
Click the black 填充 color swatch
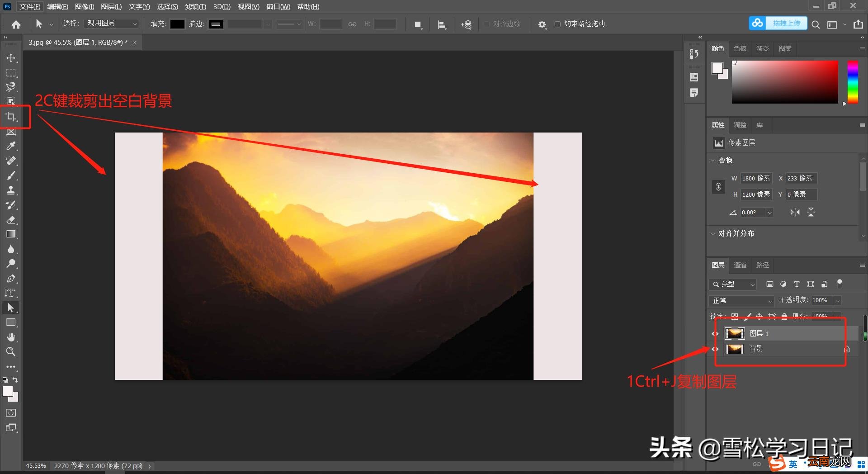click(177, 24)
